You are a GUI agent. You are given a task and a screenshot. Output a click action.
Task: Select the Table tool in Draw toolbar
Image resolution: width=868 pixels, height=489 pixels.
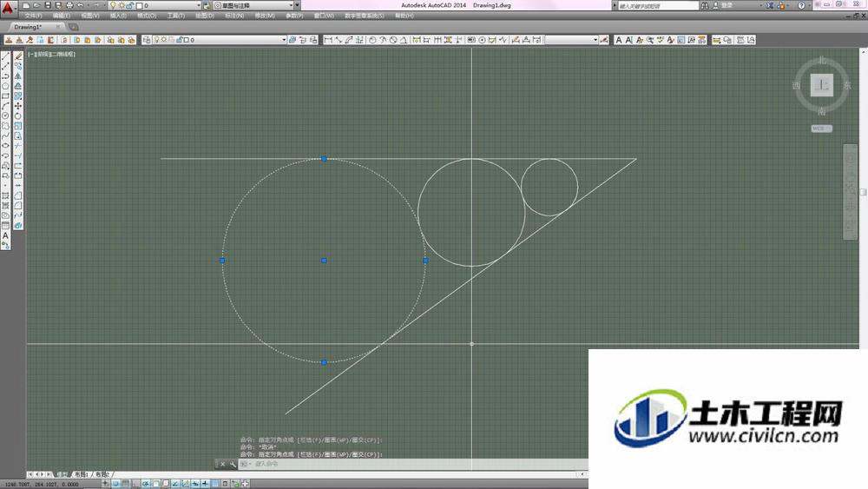coord(5,226)
